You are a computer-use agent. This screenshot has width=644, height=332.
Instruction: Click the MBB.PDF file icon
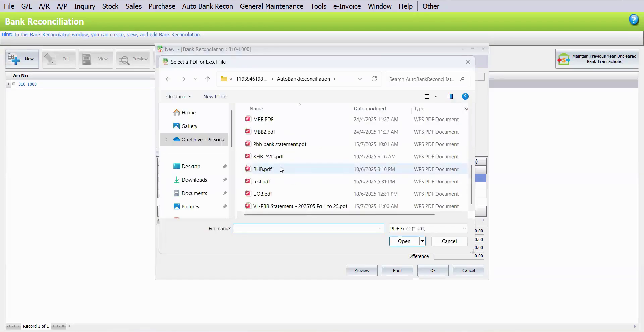[x=248, y=119]
